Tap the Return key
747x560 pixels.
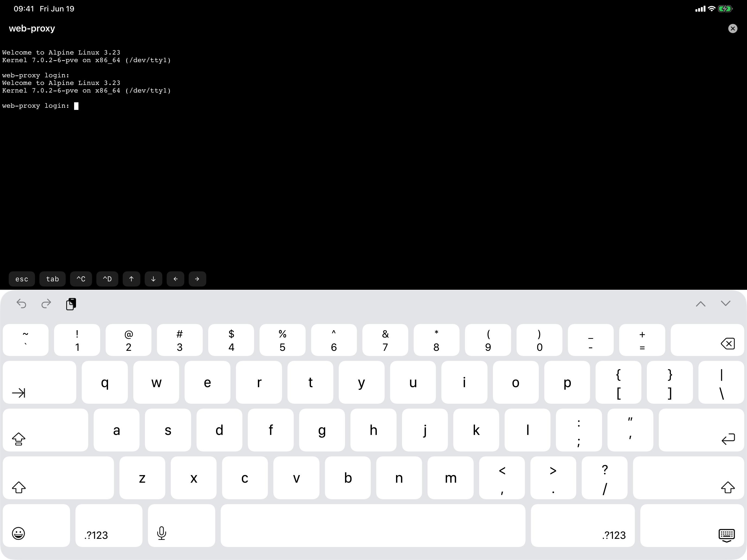[701, 430]
